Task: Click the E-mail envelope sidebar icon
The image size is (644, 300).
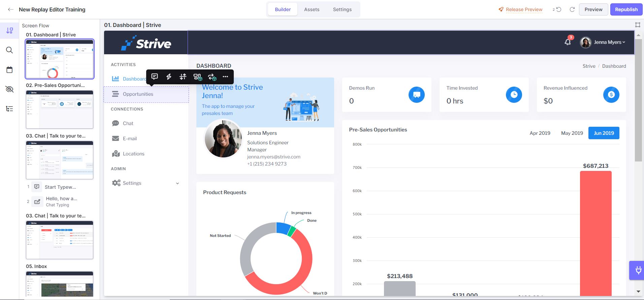Action: point(116,139)
